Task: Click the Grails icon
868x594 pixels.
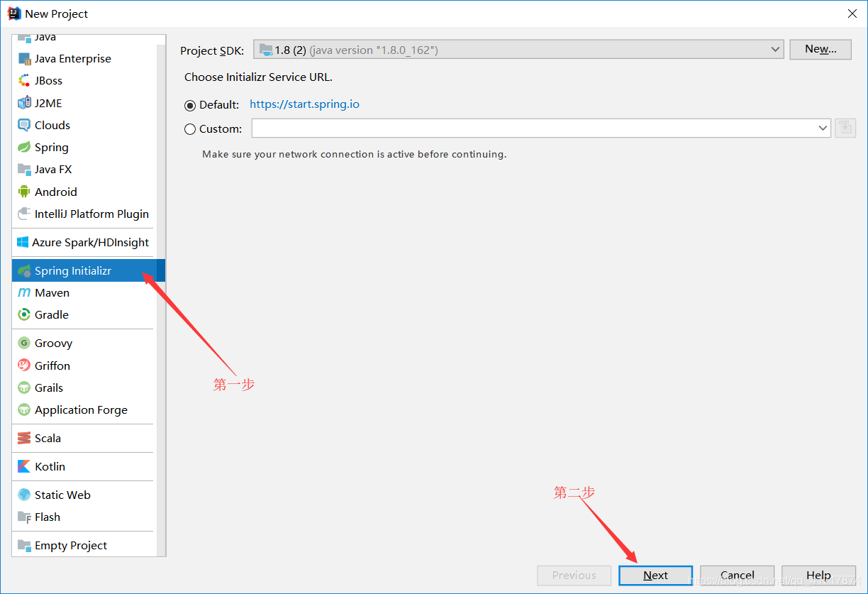Action: tap(24, 387)
